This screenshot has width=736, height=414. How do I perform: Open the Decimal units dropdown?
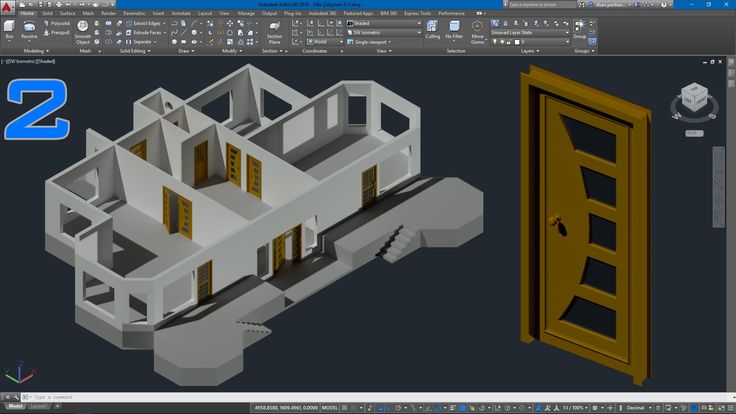[638, 408]
